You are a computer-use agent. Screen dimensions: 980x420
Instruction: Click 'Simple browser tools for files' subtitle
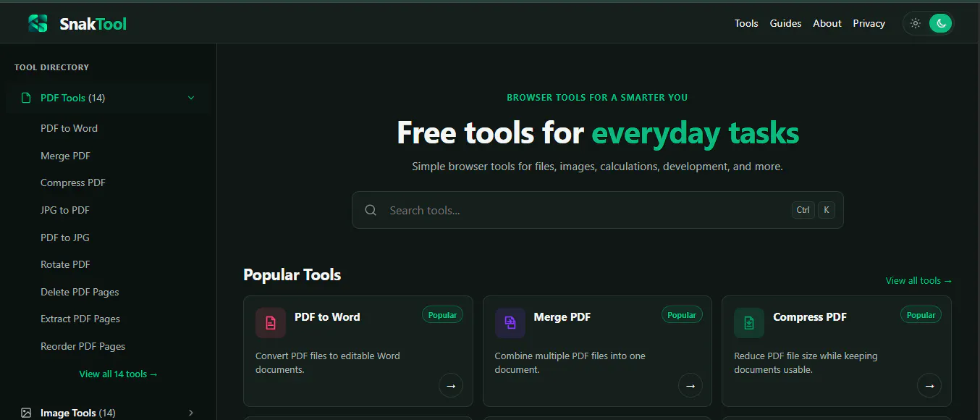click(597, 167)
